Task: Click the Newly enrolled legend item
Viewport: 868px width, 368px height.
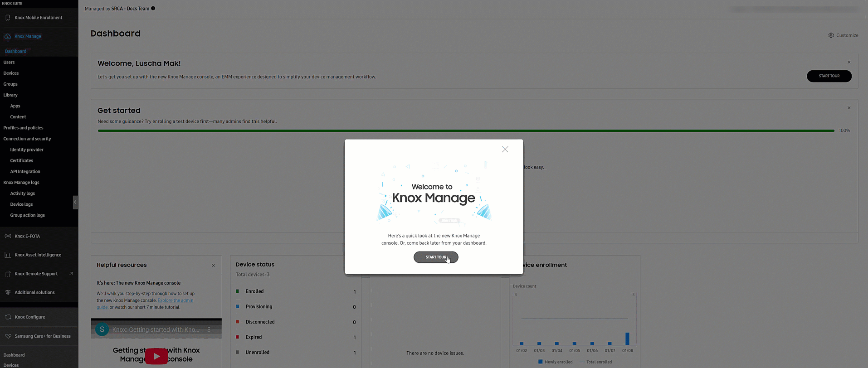Action: point(555,362)
